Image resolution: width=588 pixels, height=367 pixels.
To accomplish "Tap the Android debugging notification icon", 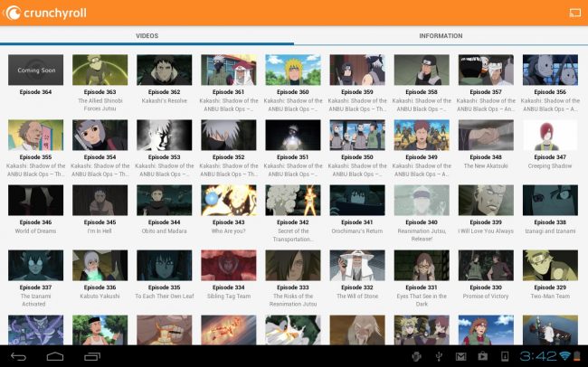I will (x=416, y=356).
